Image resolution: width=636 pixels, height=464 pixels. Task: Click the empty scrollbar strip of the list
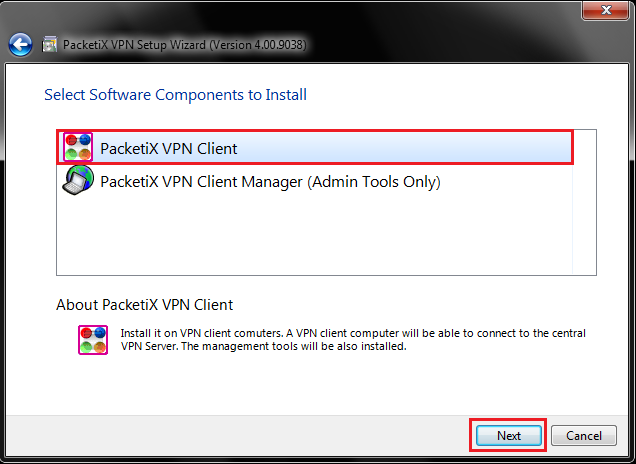point(584,202)
